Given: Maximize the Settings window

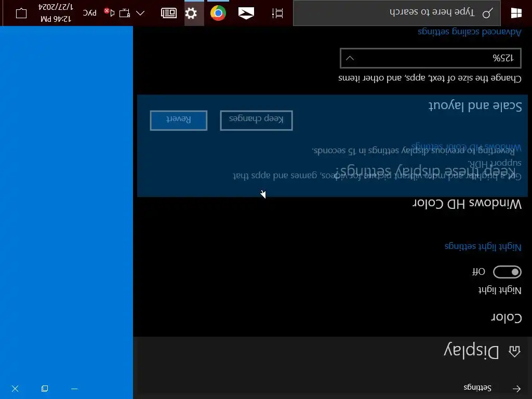Looking at the screenshot, I should [45, 389].
